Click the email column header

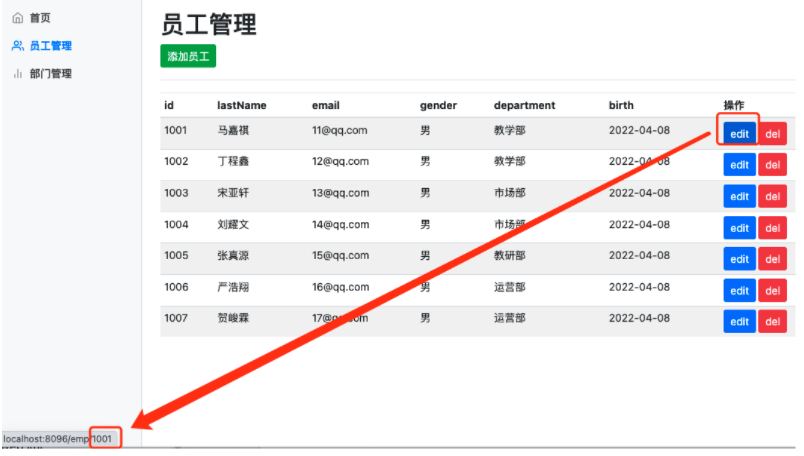[x=326, y=105]
